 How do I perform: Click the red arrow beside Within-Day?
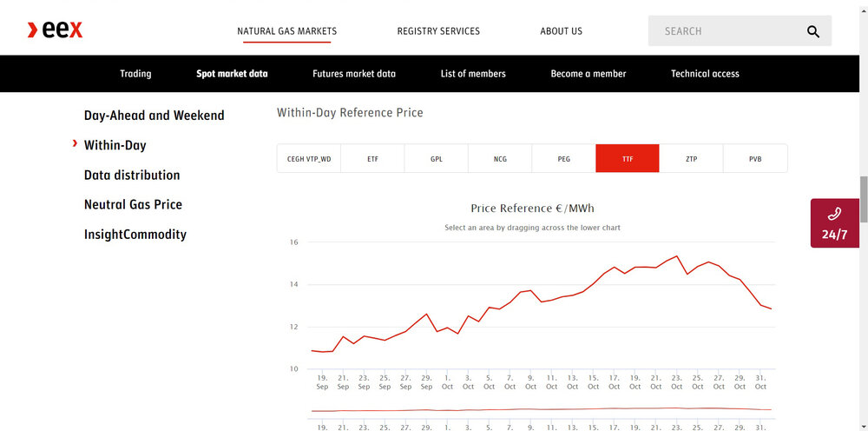(x=76, y=143)
